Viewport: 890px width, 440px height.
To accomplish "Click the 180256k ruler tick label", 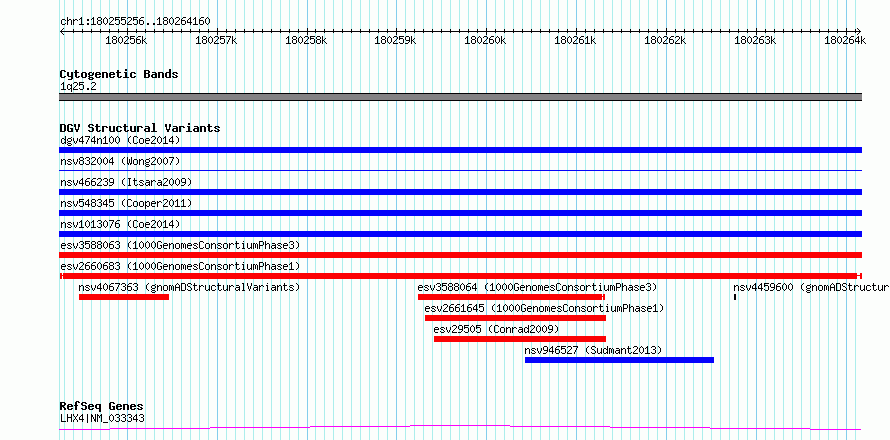I will click(127, 40).
